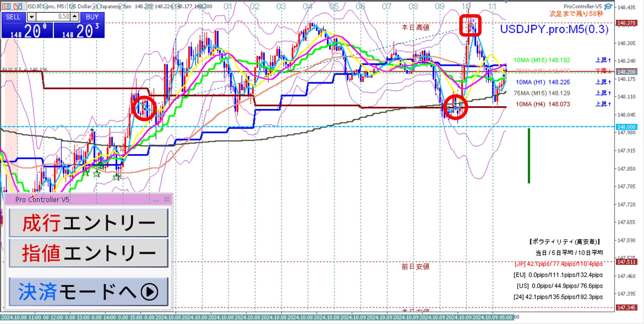This screenshot has height=324, width=644.
Task: Close the Pro Controller V5 panel
Action: 167,199
